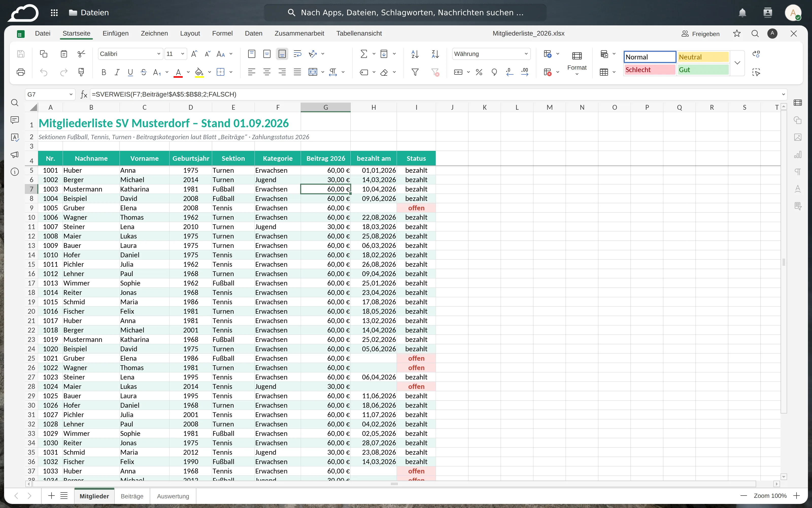Open Dateien in the top bar
Image resolution: width=812 pixels, height=508 pixels.
point(89,13)
